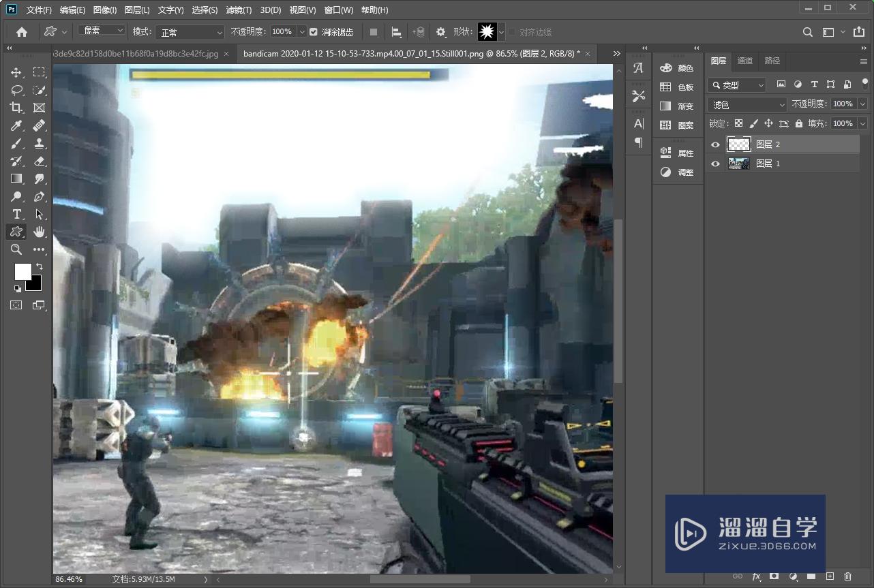This screenshot has height=588, width=874.
Task: Select the Path Selection tool
Action: coord(39,214)
